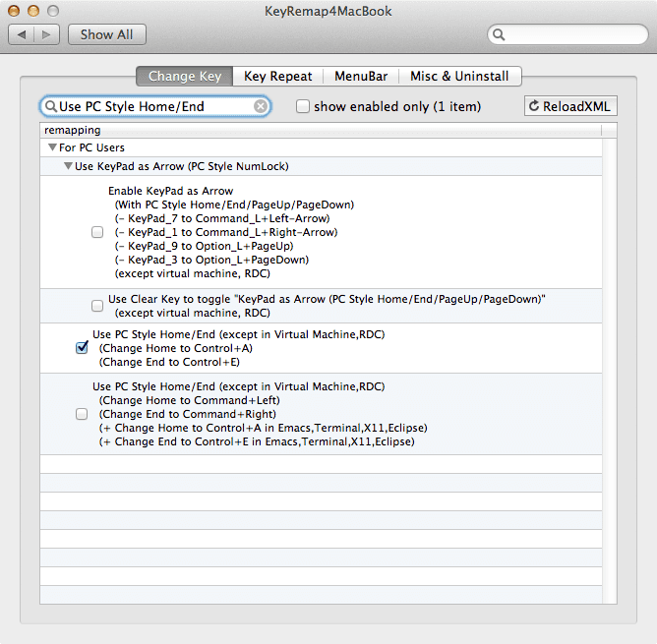Click the window minimize button
657x644 pixels.
(33, 11)
